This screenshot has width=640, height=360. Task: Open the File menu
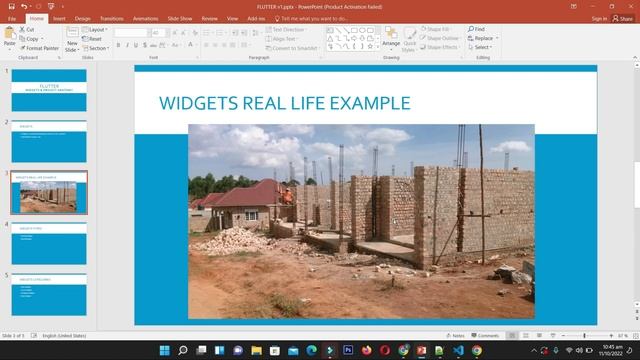pyautogui.click(x=12, y=18)
